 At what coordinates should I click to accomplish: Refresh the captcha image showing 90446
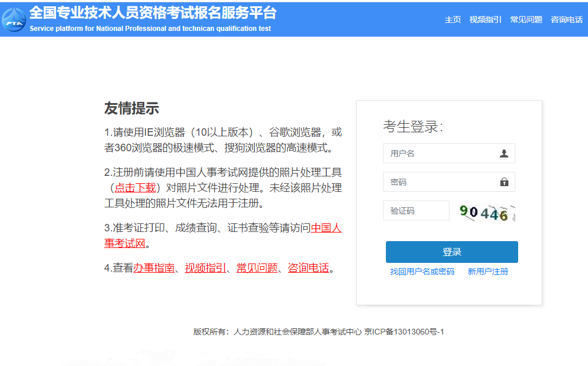coord(487,212)
